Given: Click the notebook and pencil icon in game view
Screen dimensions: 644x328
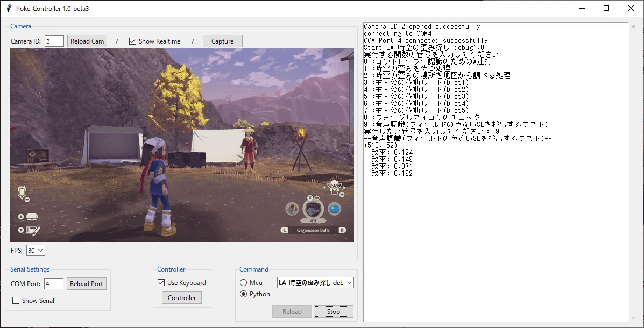Looking at the screenshot, I should tap(33, 230).
